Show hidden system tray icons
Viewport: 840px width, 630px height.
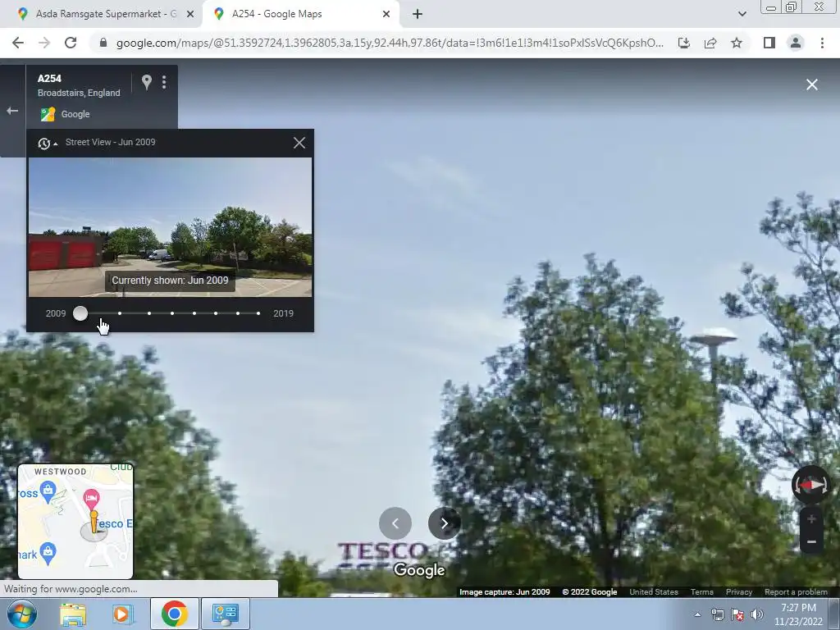click(x=697, y=614)
